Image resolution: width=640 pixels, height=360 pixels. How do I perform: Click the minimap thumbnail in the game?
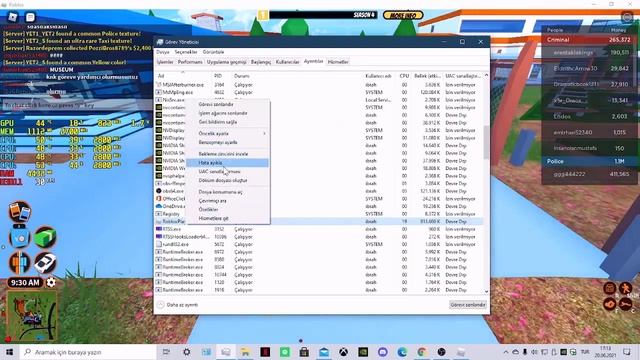click(31, 316)
